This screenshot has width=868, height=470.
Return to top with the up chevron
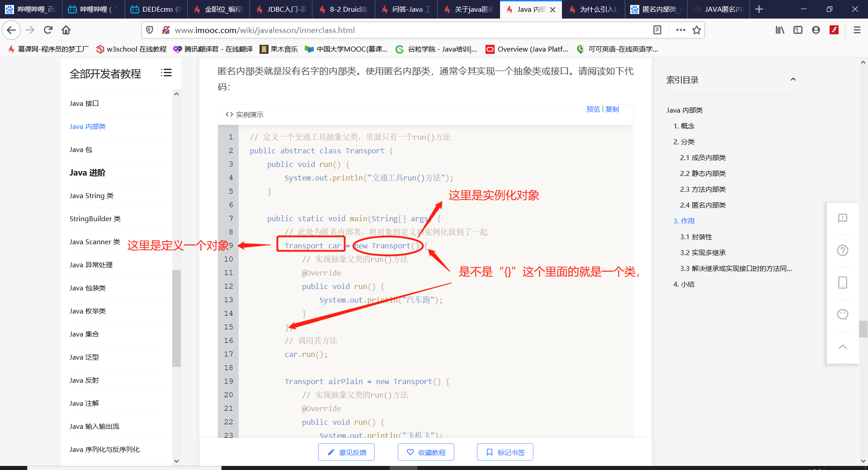(843, 347)
